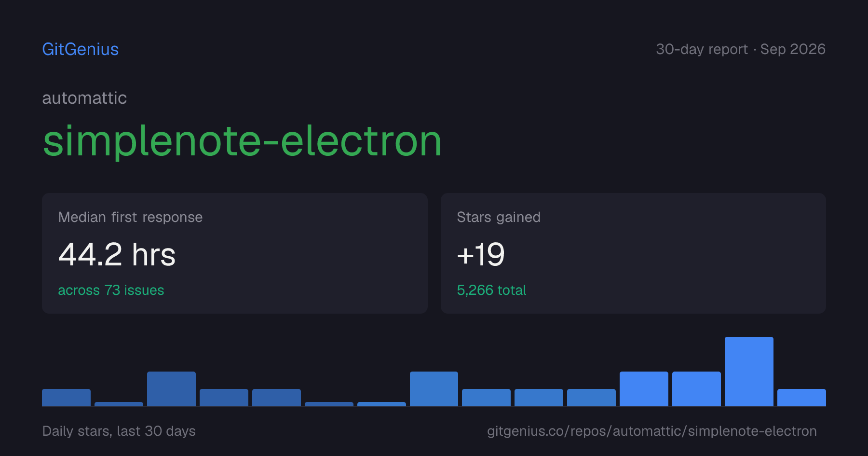Select the tallest bar in daily stars chart
This screenshot has width=868, height=456.
[x=749, y=372]
